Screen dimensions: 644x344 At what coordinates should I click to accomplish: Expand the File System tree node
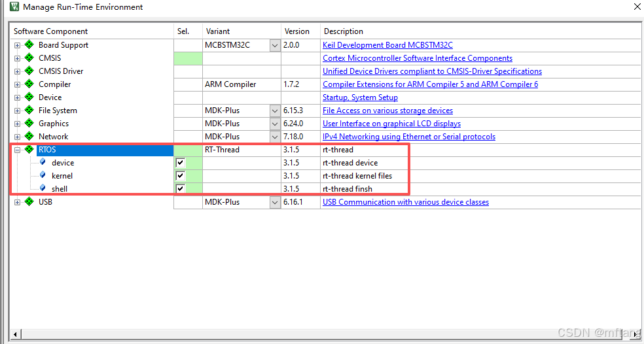click(x=17, y=111)
